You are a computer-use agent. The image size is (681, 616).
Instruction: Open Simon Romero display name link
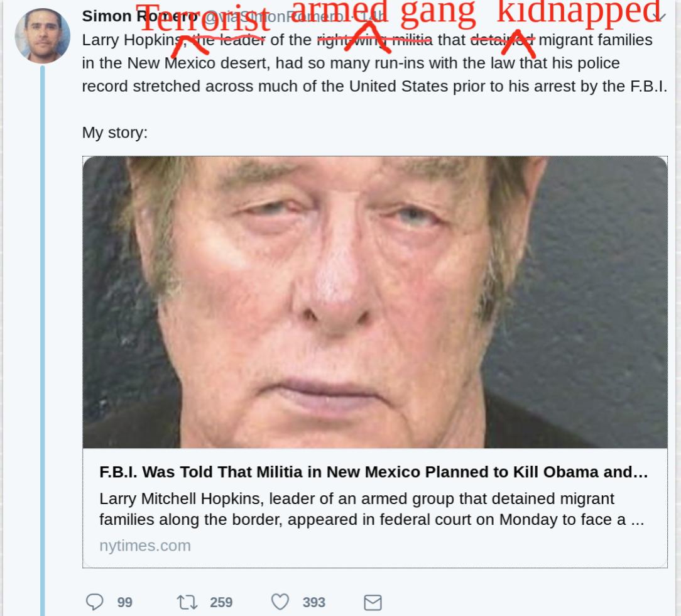tap(140, 16)
